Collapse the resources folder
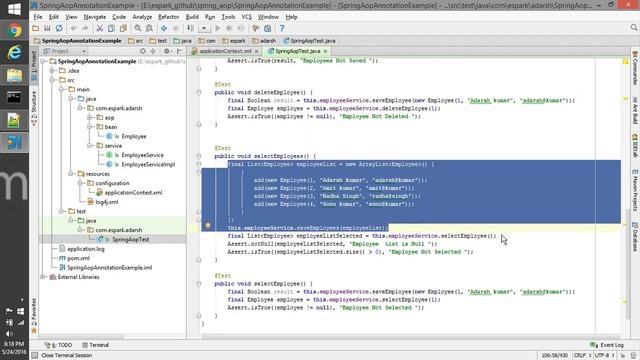 tap(71, 174)
